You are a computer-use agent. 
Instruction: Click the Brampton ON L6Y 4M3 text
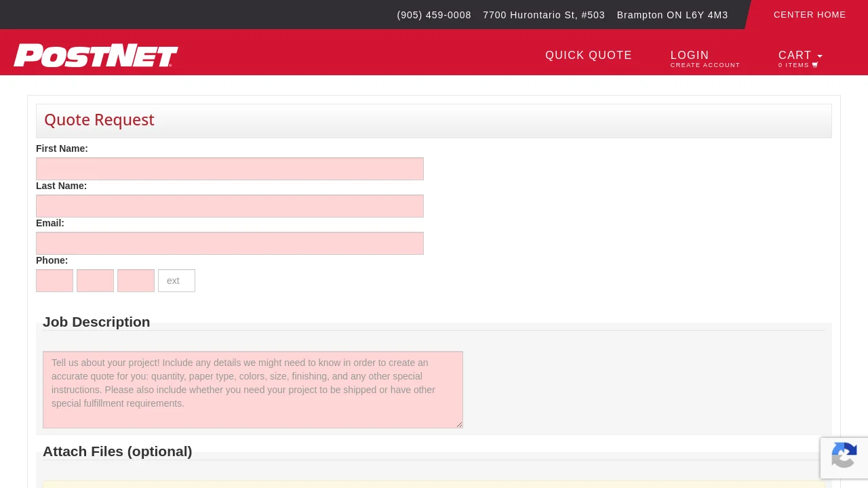tap(672, 15)
